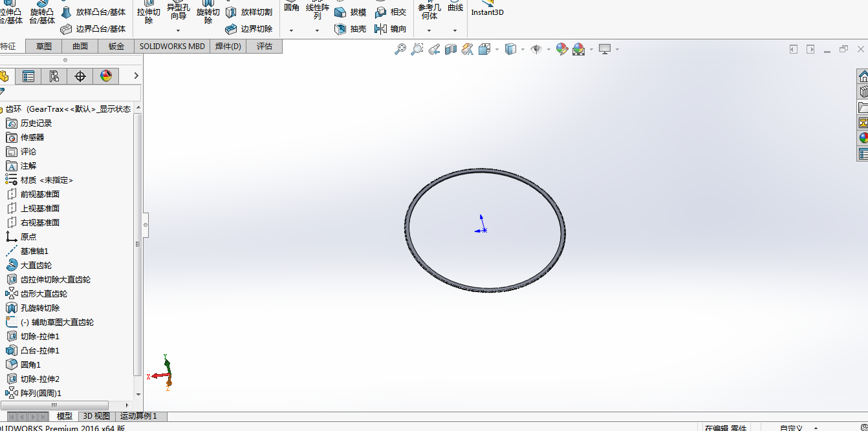Select 注解 (Annotations) in feature tree

[x=21, y=166]
